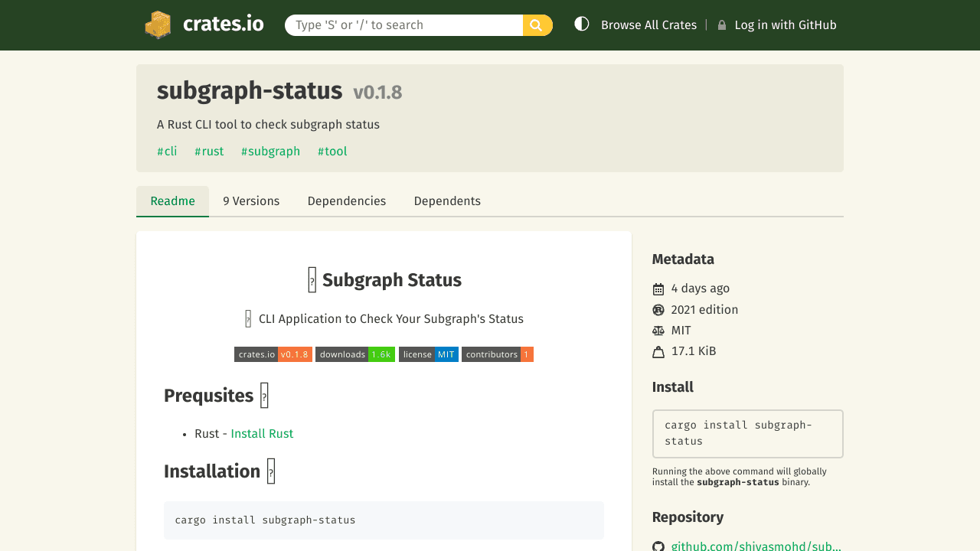The height and width of the screenshot is (551, 980).
Task: Click the readme cargo install code block
Action: [x=384, y=520]
